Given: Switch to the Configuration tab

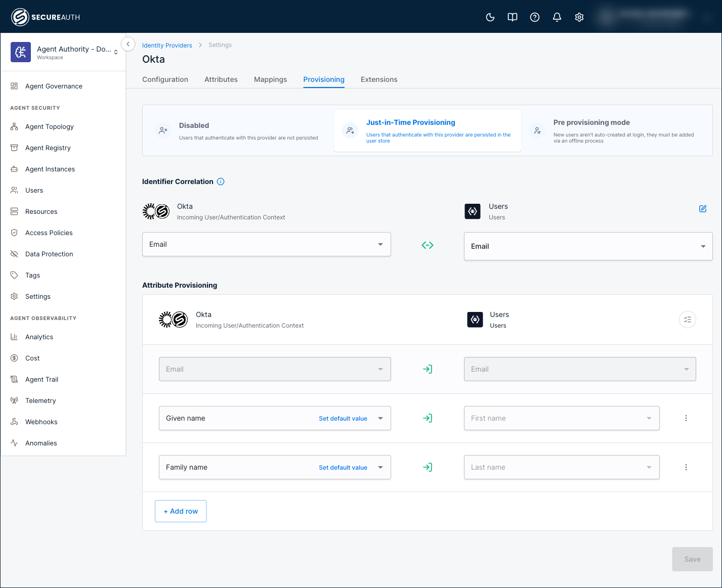Looking at the screenshot, I should 165,79.
